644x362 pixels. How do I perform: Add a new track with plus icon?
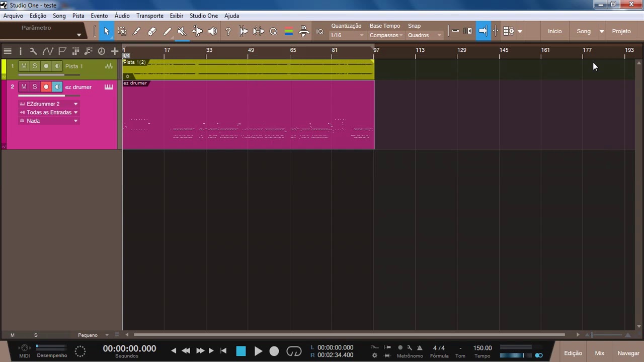[115, 51]
